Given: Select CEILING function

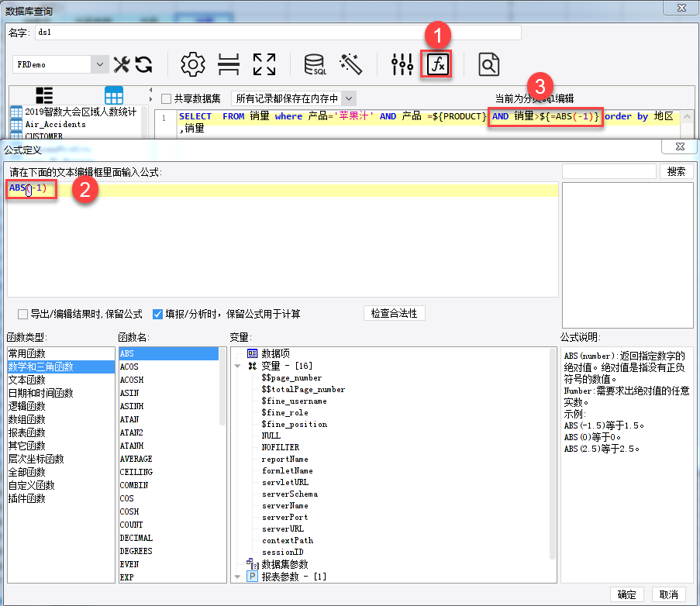Looking at the screenshot, I should [x=169, y=472].
